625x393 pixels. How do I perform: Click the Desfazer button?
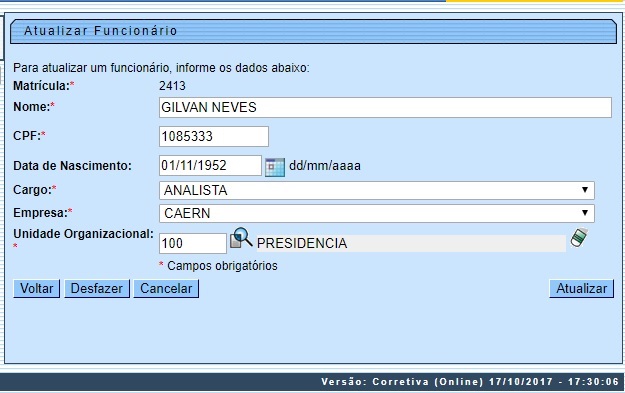tap(97, 289)
